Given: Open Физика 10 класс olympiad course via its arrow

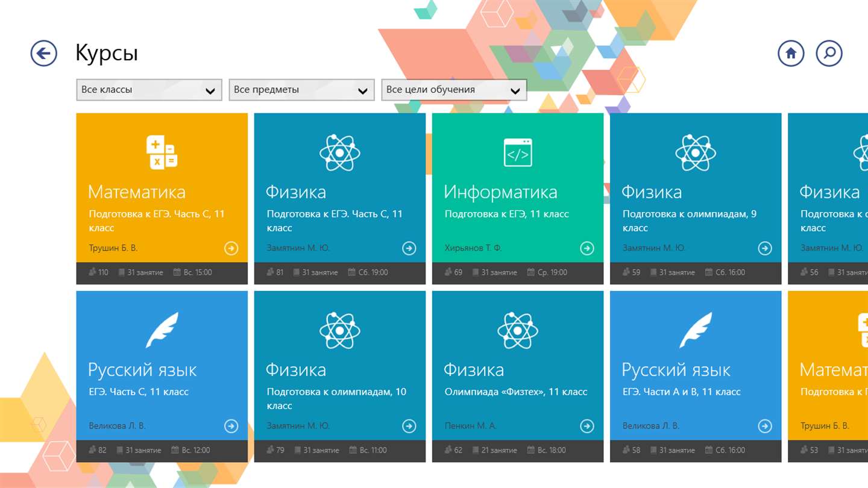Looking at the screenshot, I should click(x=409, y=426).
